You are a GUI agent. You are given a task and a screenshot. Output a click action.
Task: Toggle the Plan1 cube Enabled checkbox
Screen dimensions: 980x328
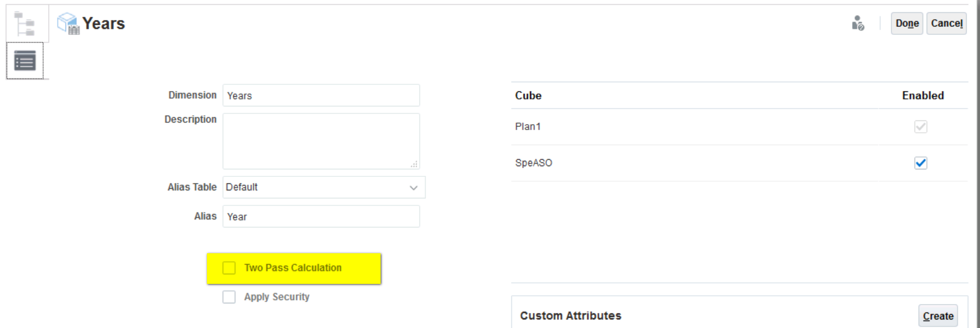coord(921,127)
